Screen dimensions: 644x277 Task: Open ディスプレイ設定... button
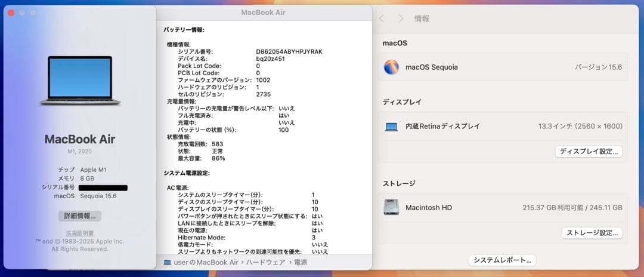(589, 151)
